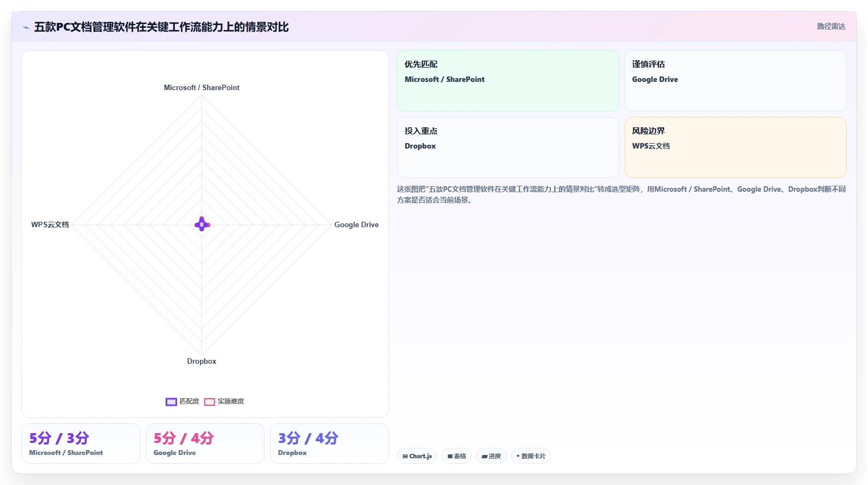Click the 路径雷达 label in header

point(831,26)
